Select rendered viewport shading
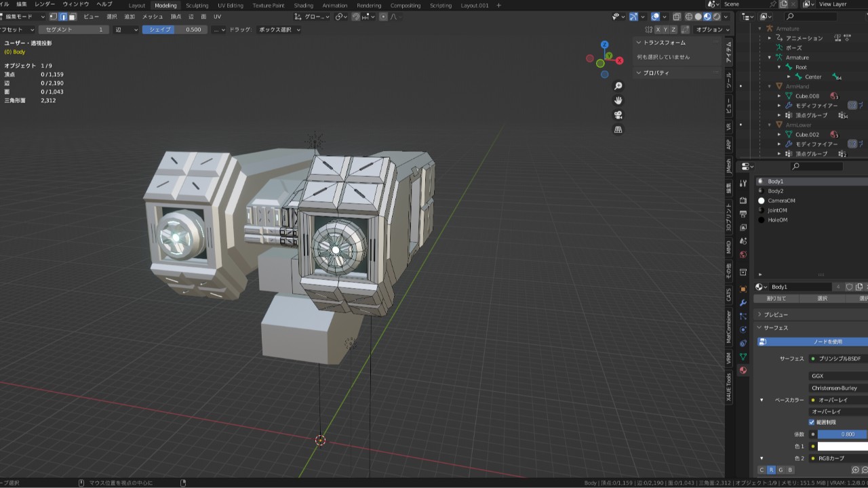868x488 pixels. coord(716,17)
